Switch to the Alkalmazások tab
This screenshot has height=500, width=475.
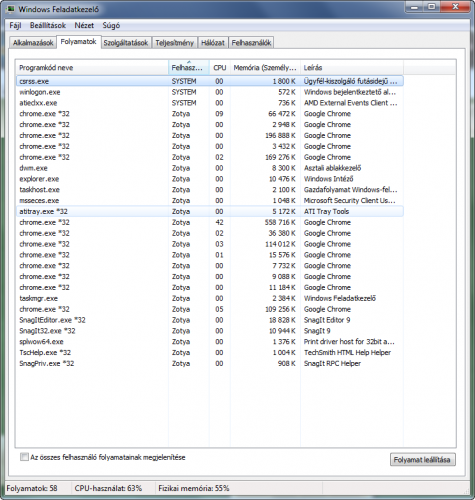[x=33, y=43]
